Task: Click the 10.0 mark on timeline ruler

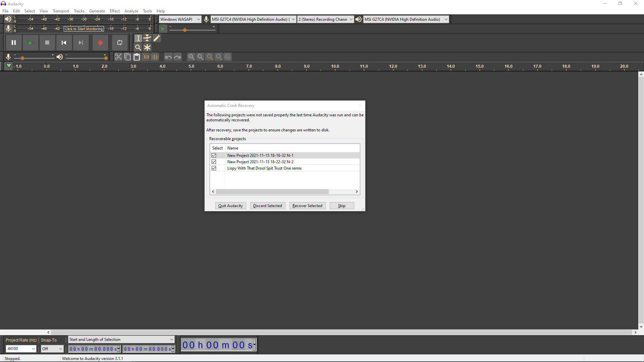Action: (335, 66)
